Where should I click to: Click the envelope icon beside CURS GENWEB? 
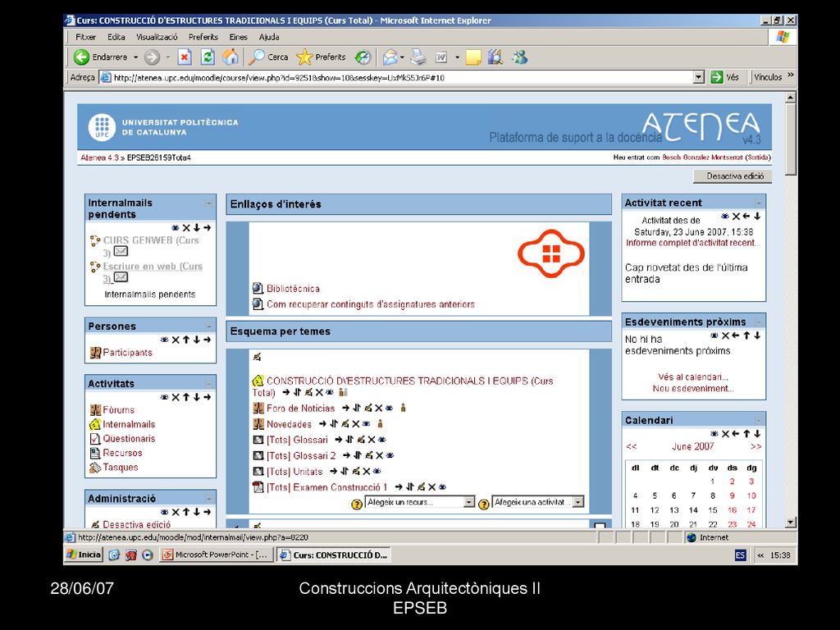pyautogui.click(x=121, y=251)
